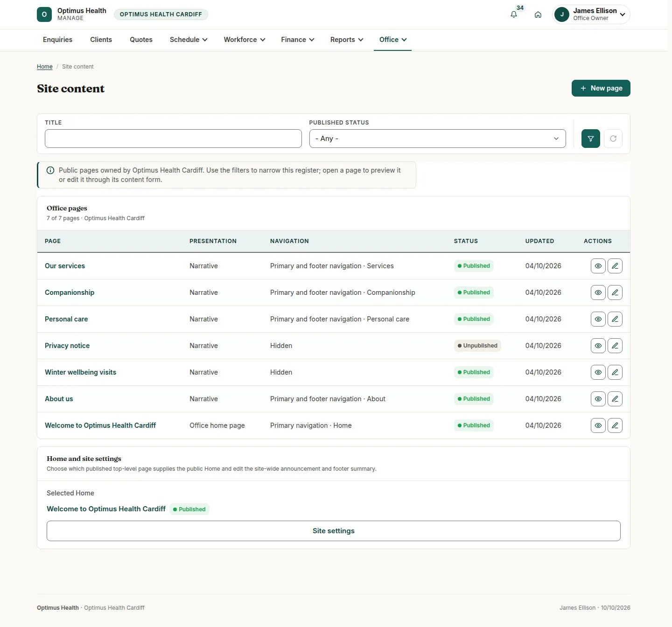Create a page with New page button
The image size is (672, 627).
pos(601,88)
